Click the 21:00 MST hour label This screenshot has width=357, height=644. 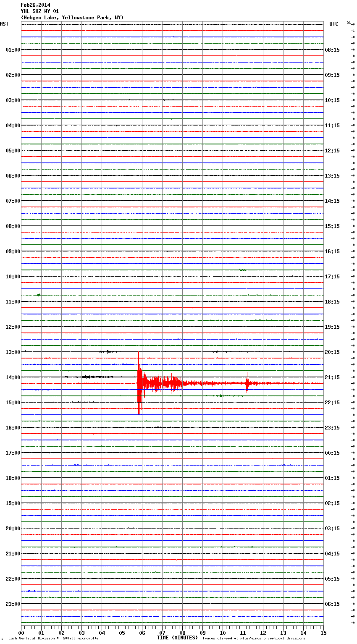13,554
